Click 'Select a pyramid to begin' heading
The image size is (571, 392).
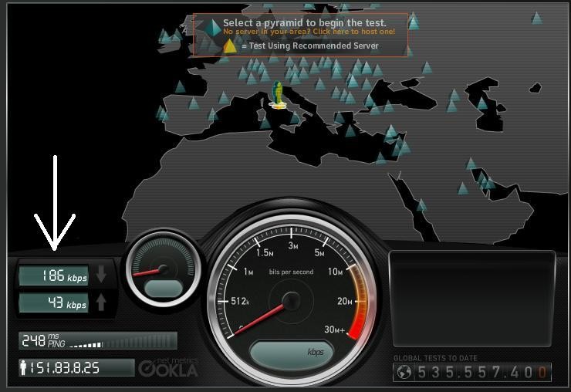point(305,23)
